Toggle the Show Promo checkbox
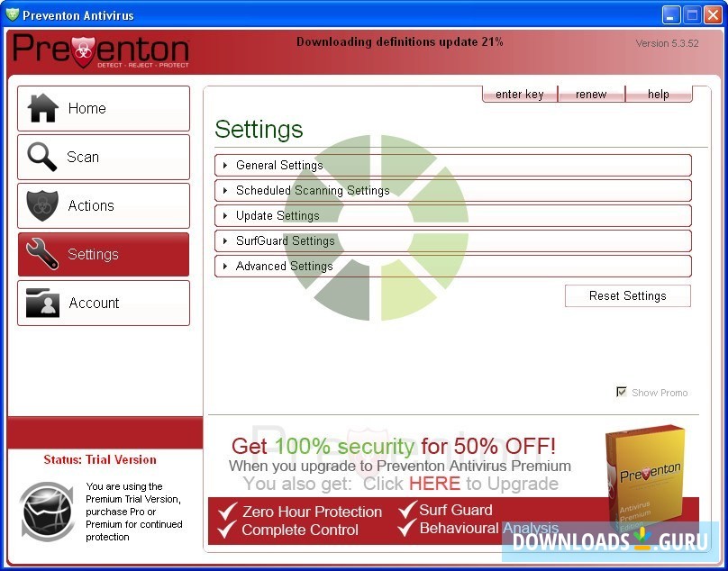Image resolution: width=728 pixels, height=571 pixels. pos(621,392)
